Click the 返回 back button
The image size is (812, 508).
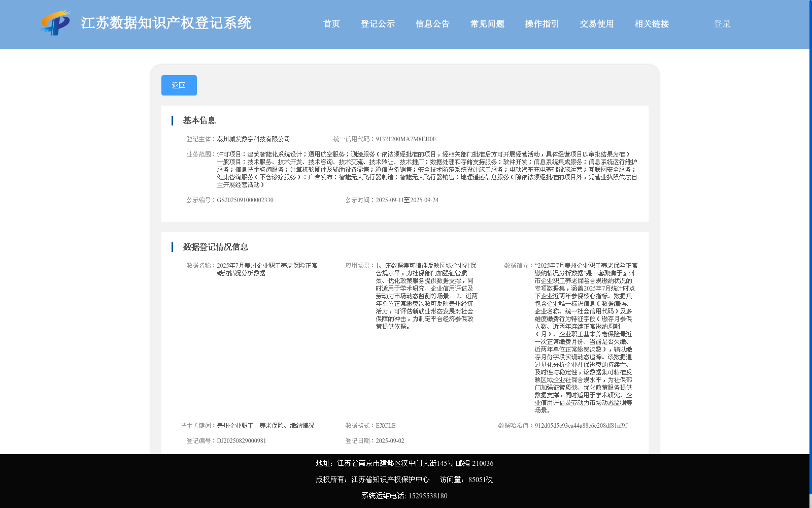[179, 85]
